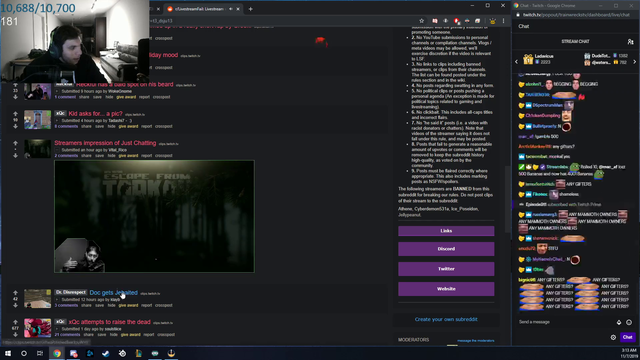Mute the LivestreamFail tab audio icon
640x360 pixels.
point(231,9)
